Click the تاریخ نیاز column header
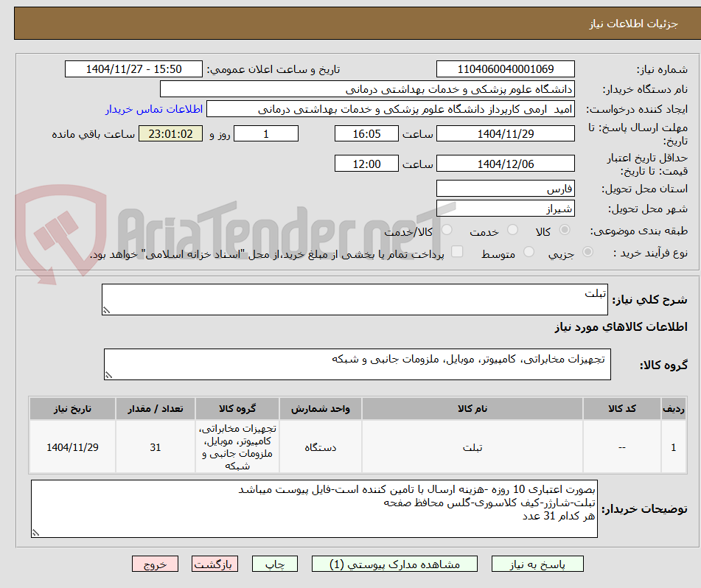This screenshot has height=588, width=701. coord(72,408)
